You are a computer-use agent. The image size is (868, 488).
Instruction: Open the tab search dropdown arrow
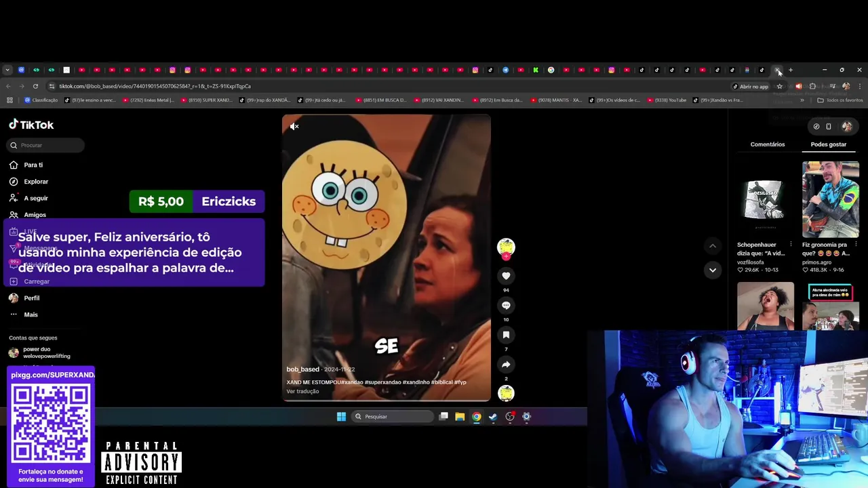coord(7,70)
